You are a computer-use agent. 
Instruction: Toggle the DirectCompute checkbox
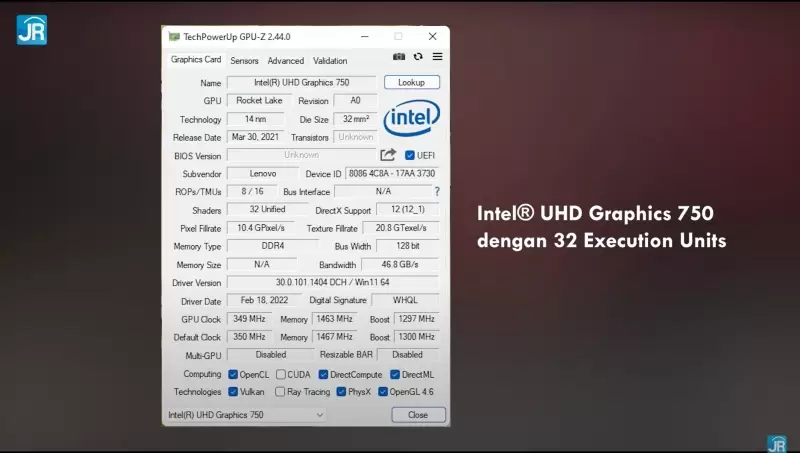[x=323, y=374]
